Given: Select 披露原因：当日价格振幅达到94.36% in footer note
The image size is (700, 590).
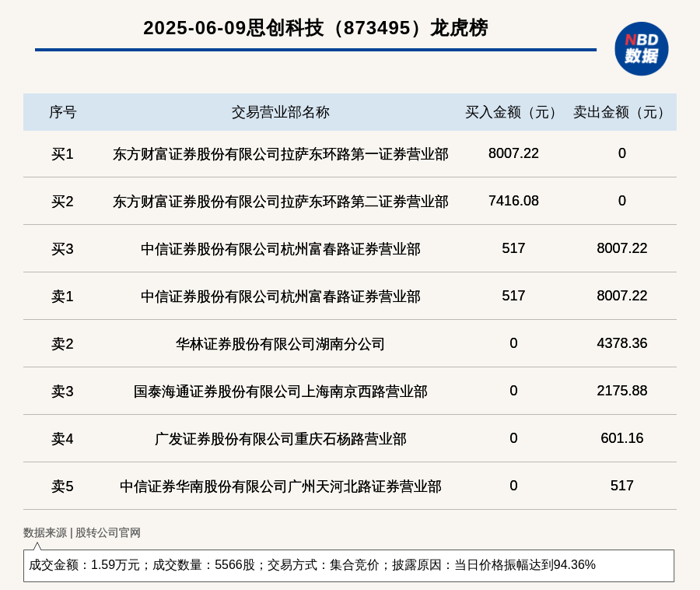Looking at the screenshot, I should pyautogui.click(x=494, y=565).
